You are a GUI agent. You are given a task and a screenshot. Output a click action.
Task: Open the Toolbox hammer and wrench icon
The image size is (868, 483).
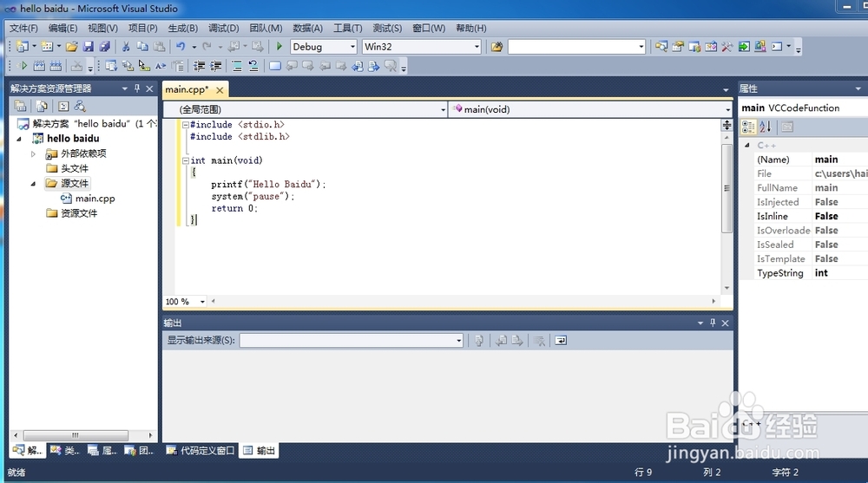[x=727, y=47]
